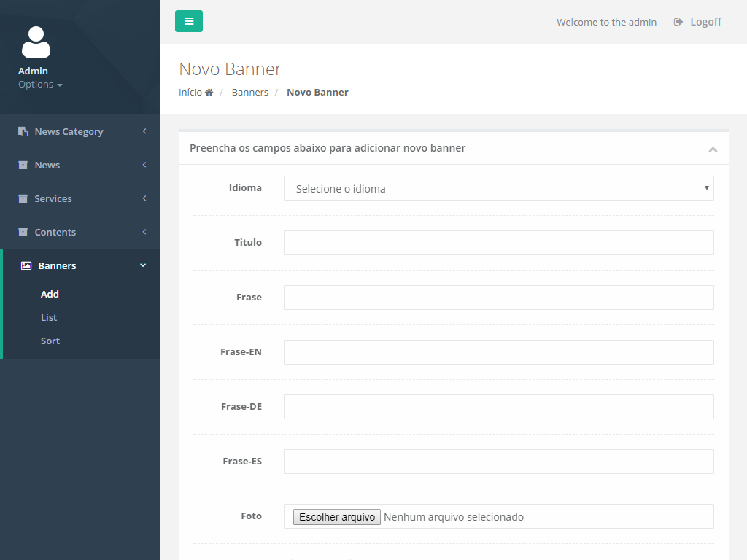This screenshot has width=747, height=560.
Task: Click the News Category file icon
Action: 23,131
